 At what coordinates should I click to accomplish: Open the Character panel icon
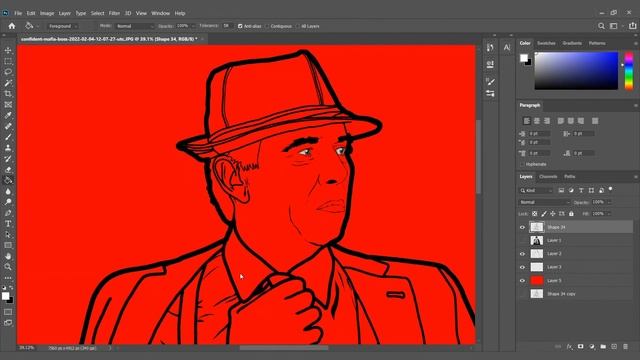tap(507, 48)
